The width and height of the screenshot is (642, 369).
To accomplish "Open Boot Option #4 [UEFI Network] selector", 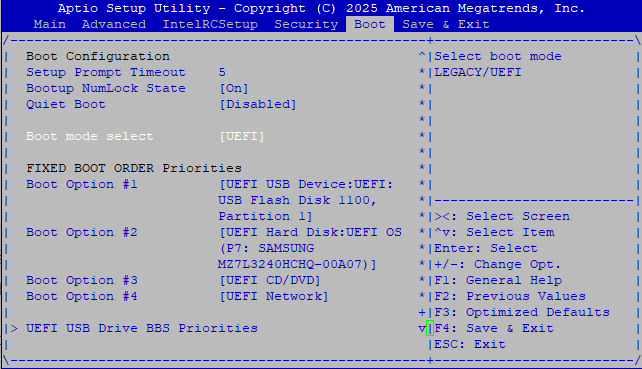I will click(274, 296).
